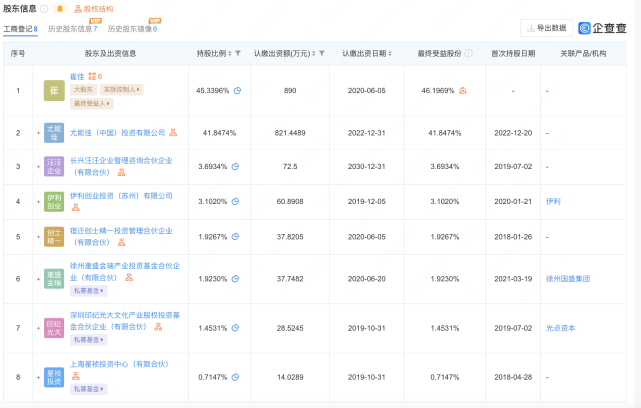Expand the 宿迁创士精一 row with plus button
This screenshot has width=641, height=408.
point(38,237)
